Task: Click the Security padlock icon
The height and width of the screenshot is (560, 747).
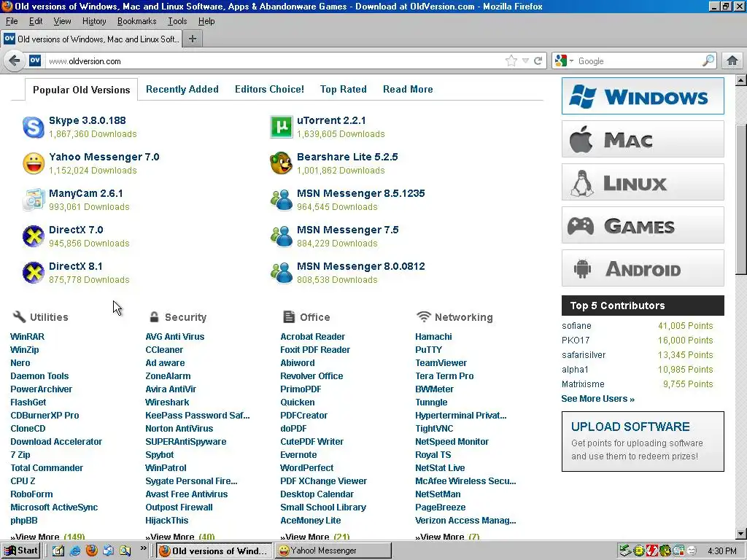Action: [154, 316]
